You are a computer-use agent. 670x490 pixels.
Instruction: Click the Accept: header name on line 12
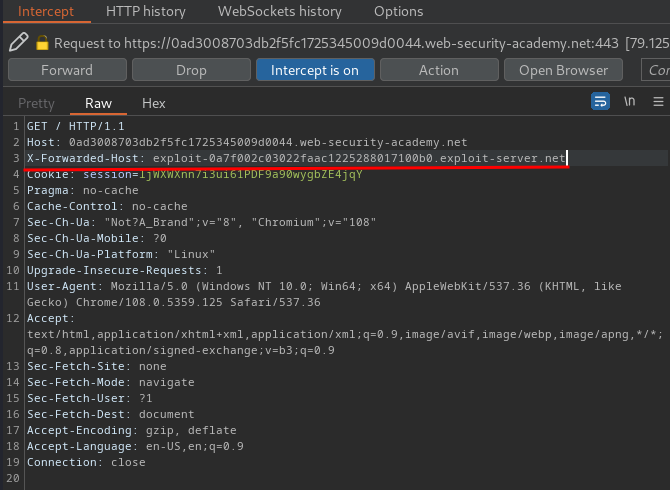click(51, 319)
